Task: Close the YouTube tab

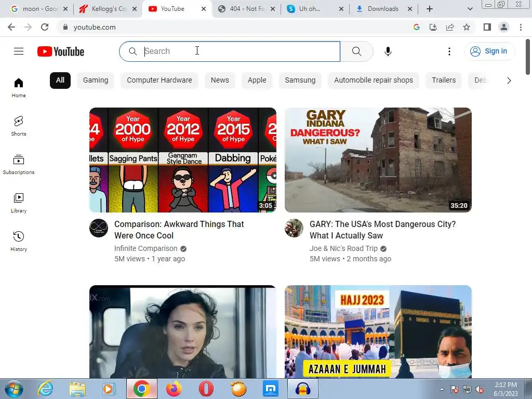Action: coord(204,9)
